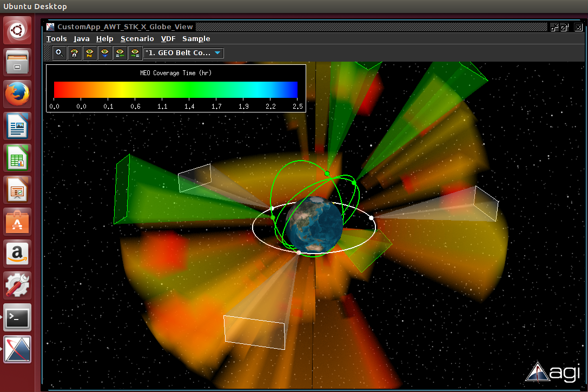The height and width of the screenshot is (392, 588).
Task: Open the "1. GEO Belt Co..." stored view dropdown
Action: (x=184, y=53)
